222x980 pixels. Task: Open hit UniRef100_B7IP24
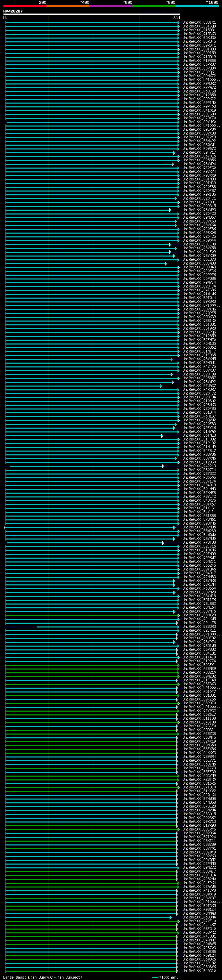199,837
